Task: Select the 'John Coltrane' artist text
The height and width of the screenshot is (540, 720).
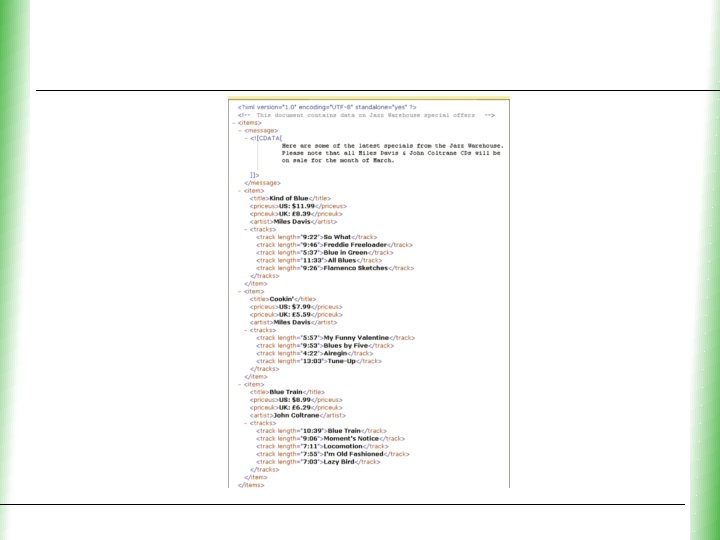Action: [296, 416]
